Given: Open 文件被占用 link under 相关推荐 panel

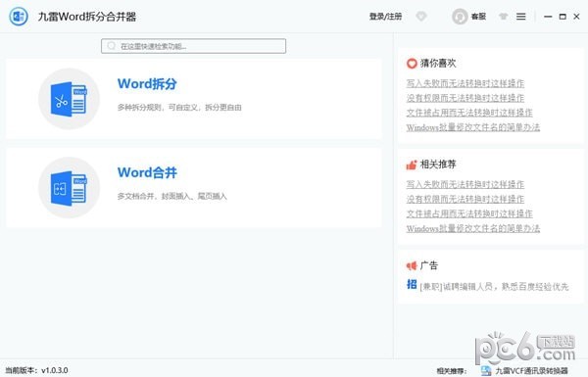Looking at the screenshot, I should [469, 213].
